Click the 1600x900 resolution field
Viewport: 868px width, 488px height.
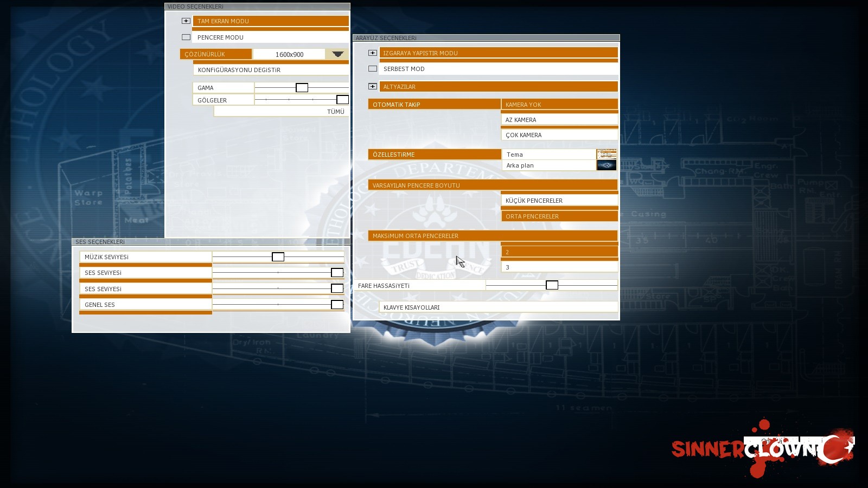pyautogui.click(x=289, y=54)
